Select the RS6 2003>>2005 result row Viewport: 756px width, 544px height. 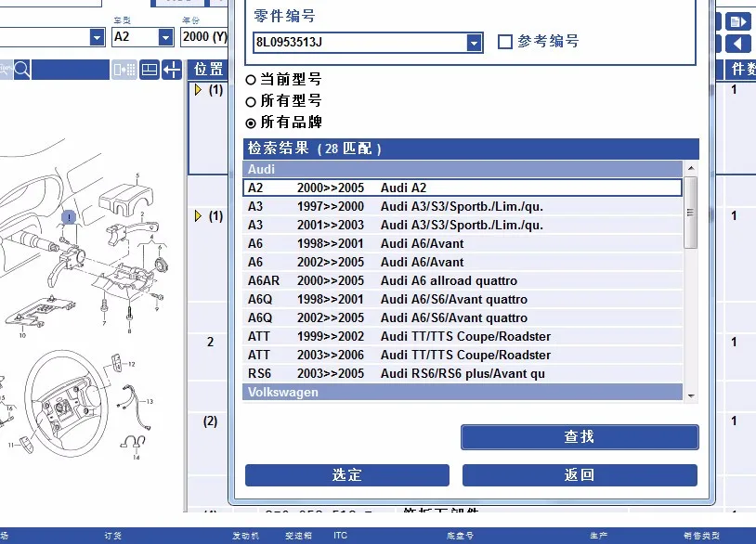coord(463,373)
